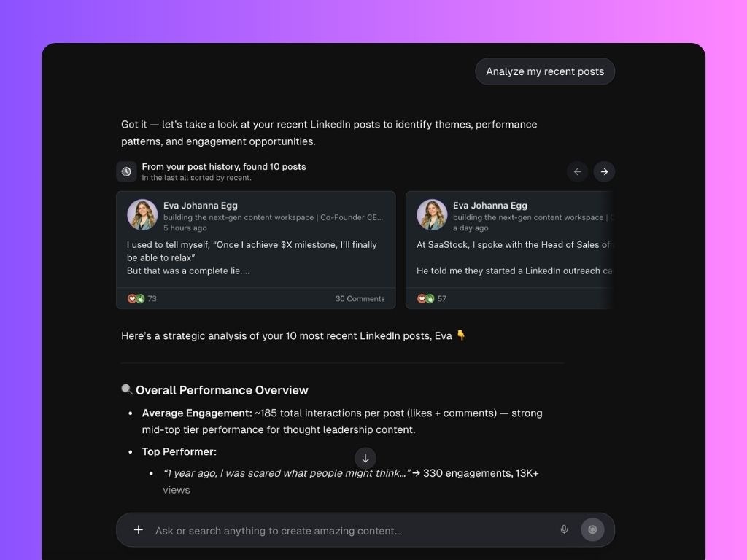The height and width of the screenshot is (560, 747).
Task: Click the reaction icons showing 57 on second post
Action: coord(425,298)
